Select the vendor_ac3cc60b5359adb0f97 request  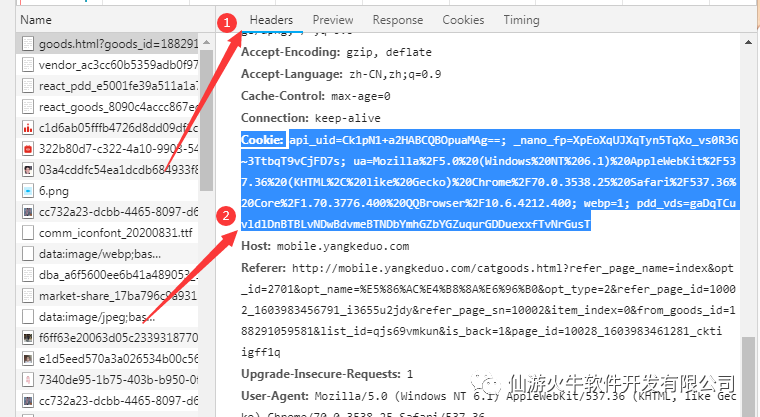click(x=109, y=65)
